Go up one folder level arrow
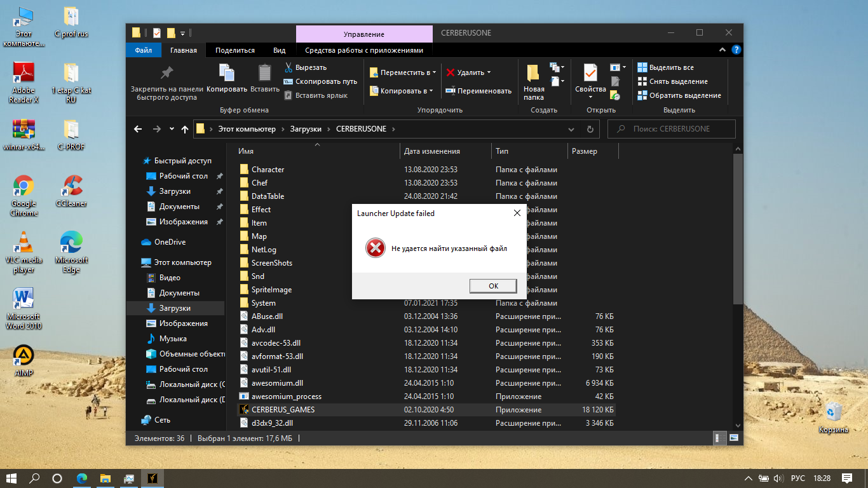This screenshot has width=868, height=488. (185, 129)
